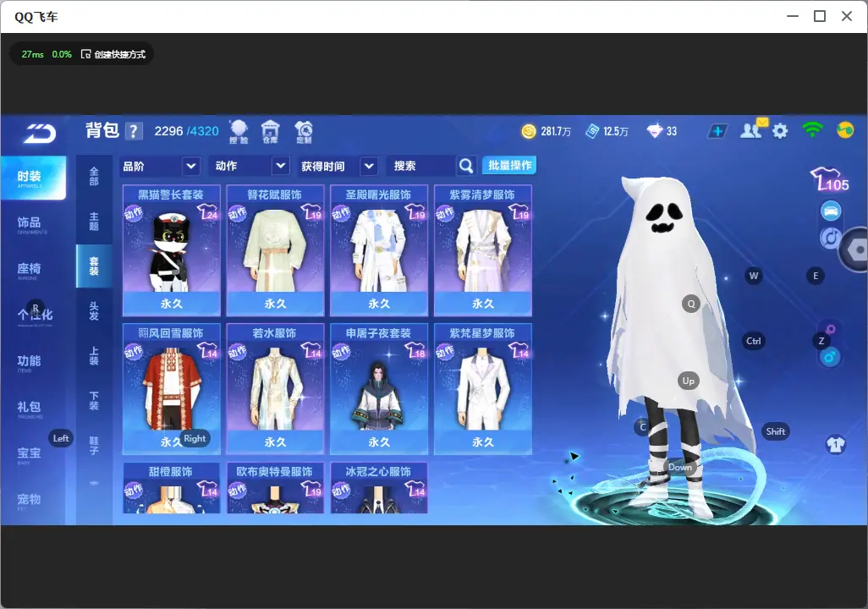Select the 头发 sub-category
868x609 pixels.
tap(94, 311)
